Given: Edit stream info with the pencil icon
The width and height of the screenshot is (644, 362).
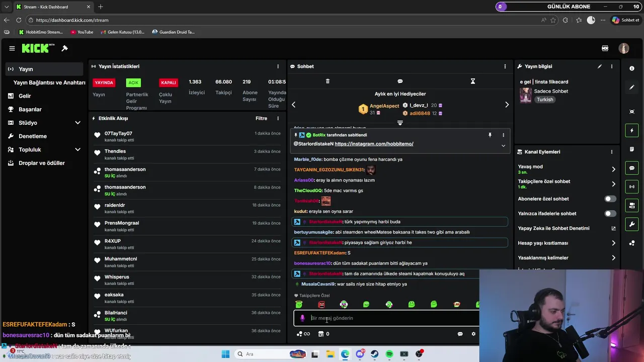Looking at the screenshot, I should click(x=599, y=66).
